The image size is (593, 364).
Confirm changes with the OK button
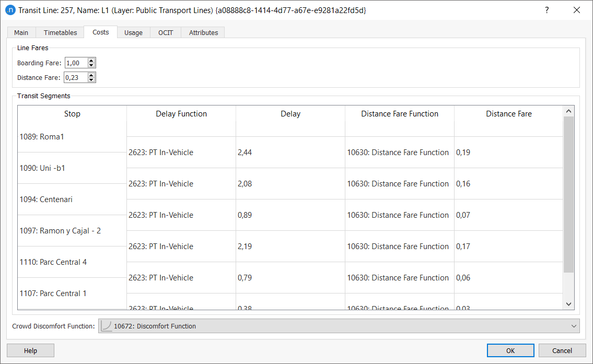510,350
